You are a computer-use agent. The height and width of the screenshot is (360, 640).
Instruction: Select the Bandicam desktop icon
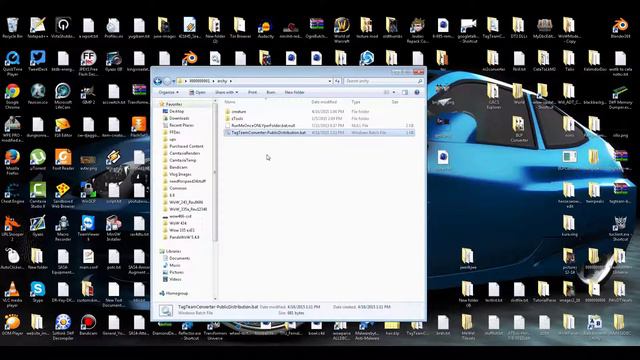pos(88,325)
